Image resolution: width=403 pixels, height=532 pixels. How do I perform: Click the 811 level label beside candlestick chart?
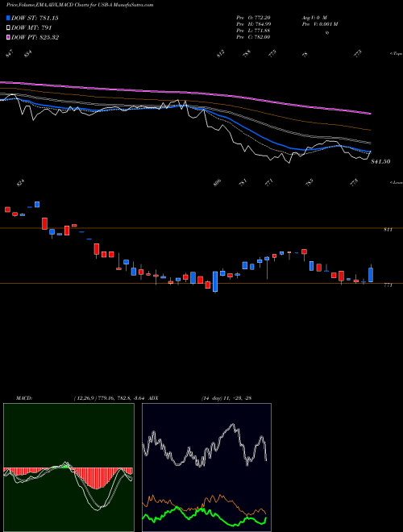click(x=388, y=230)
